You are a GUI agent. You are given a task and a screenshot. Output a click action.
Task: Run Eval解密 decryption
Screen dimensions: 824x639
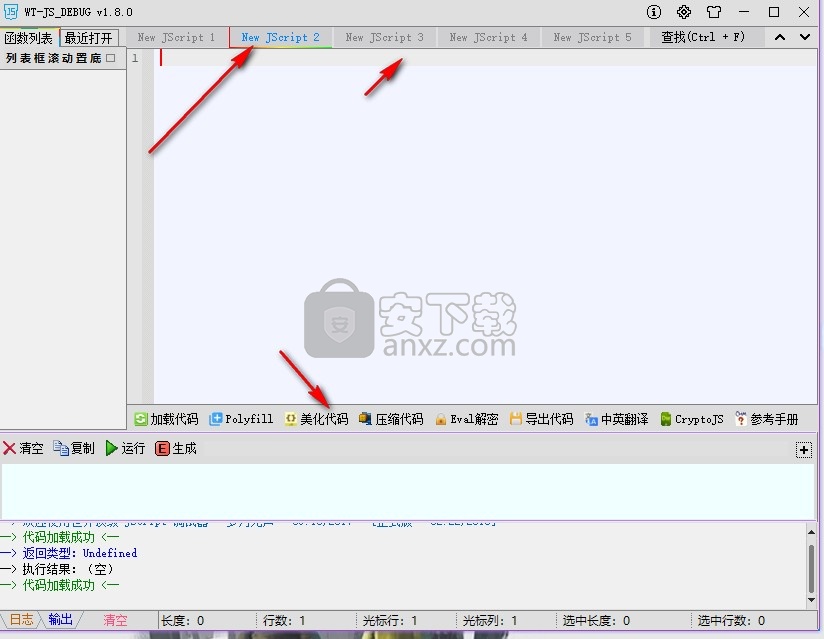coord(467,419)
